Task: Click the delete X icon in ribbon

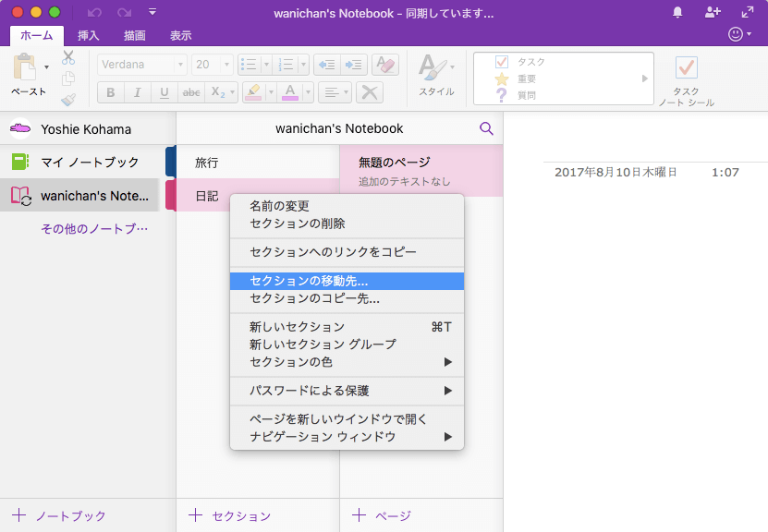Action: [x=370, y=92]
